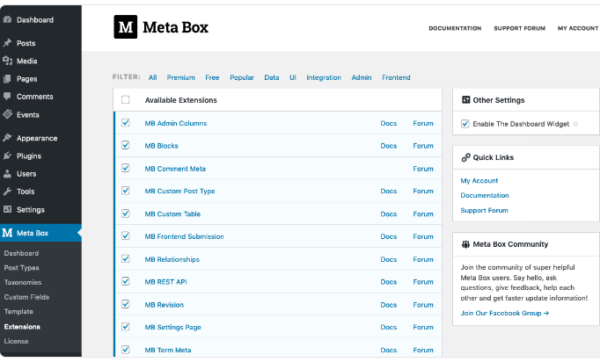
Task: Filter extensions by Free
Action: [212, 77]
